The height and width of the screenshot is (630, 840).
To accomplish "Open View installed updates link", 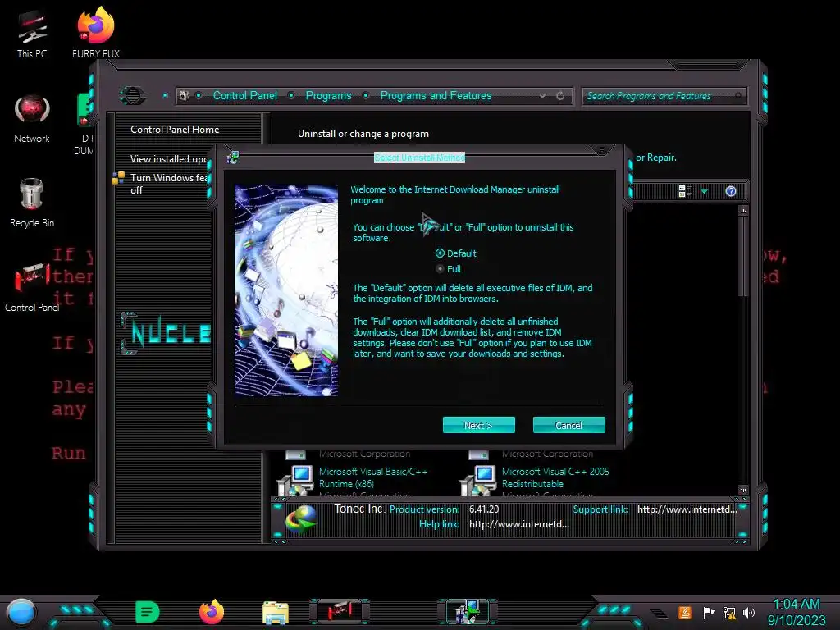I will pyautogui.click(x=168, y=158).
